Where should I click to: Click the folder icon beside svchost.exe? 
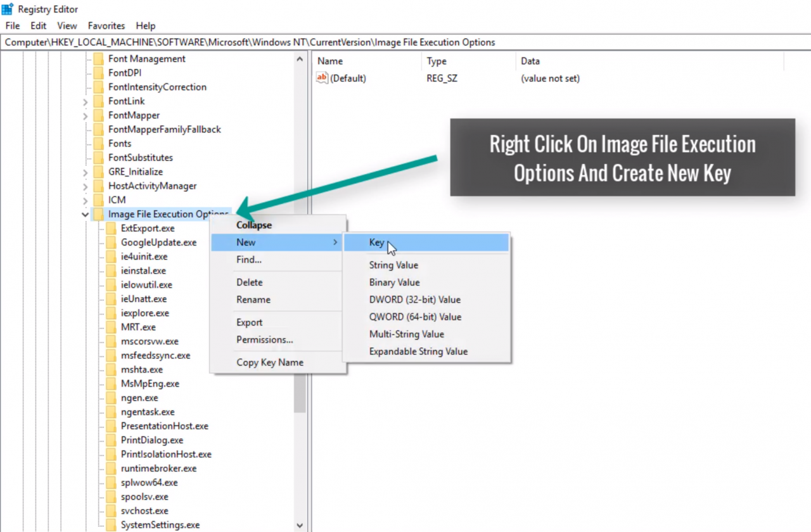[x=112, y=511]
